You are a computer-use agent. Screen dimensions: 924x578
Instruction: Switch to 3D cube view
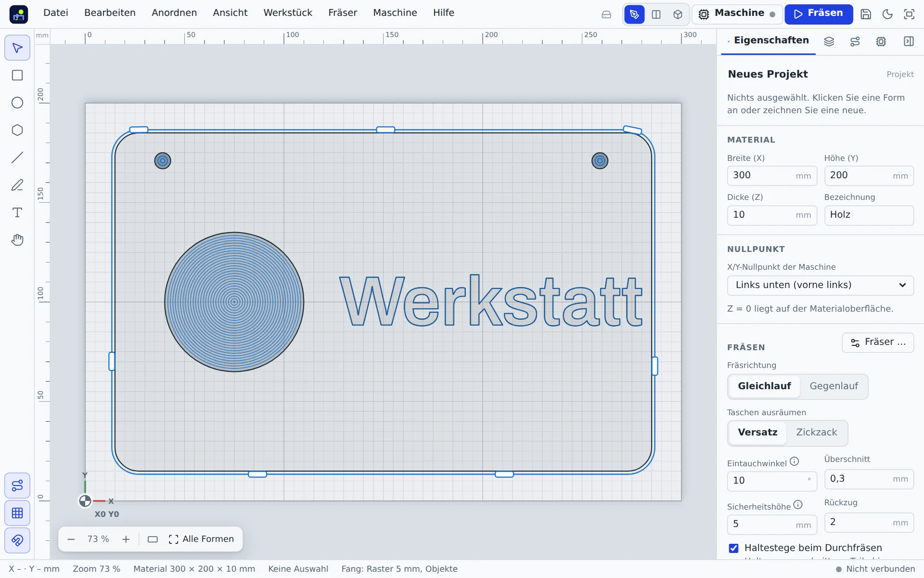pos(678,14)
